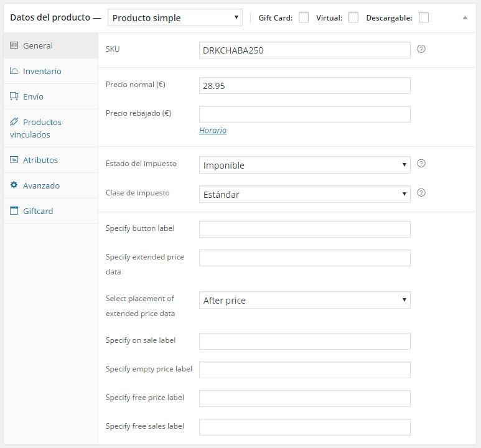Click the Inventario chart icon
The image size is (481, 448).
tap(14, 70)
